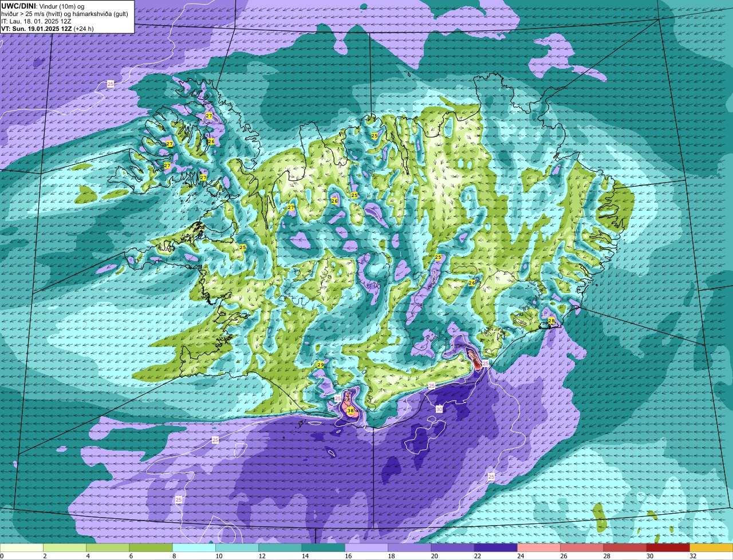This screenshot has width=733, height=560.
Task: Click the legend scale value 6
Action: tap(130, 556)
